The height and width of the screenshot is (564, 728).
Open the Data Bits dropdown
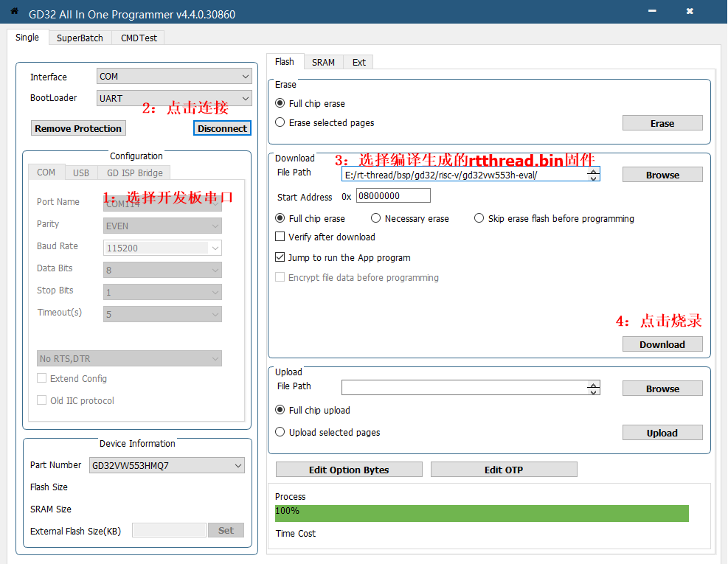(x=162, y=270)
